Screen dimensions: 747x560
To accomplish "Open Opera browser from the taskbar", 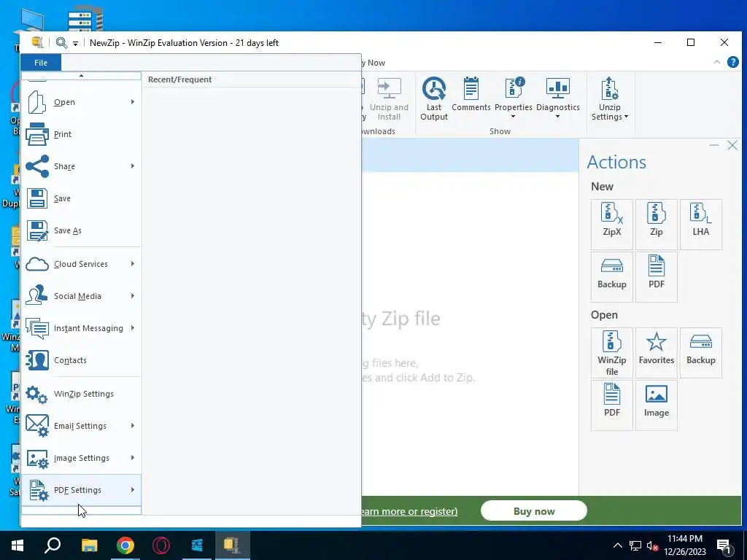I will coord(161,545).
